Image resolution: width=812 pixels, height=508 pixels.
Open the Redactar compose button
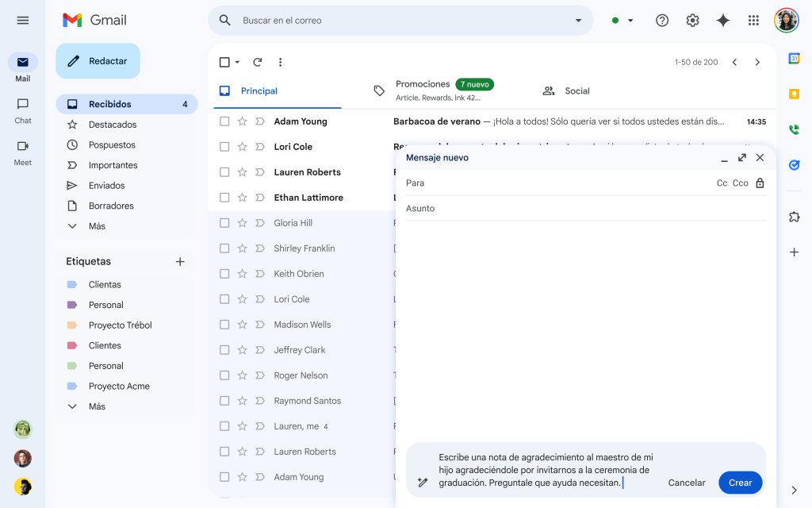(98, 60)
